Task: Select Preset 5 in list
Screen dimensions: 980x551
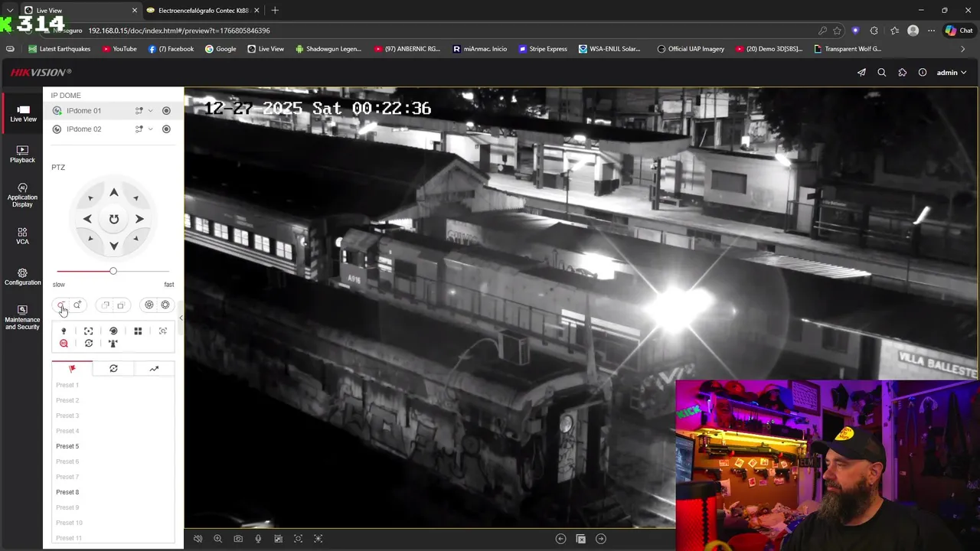Action: 67,446
